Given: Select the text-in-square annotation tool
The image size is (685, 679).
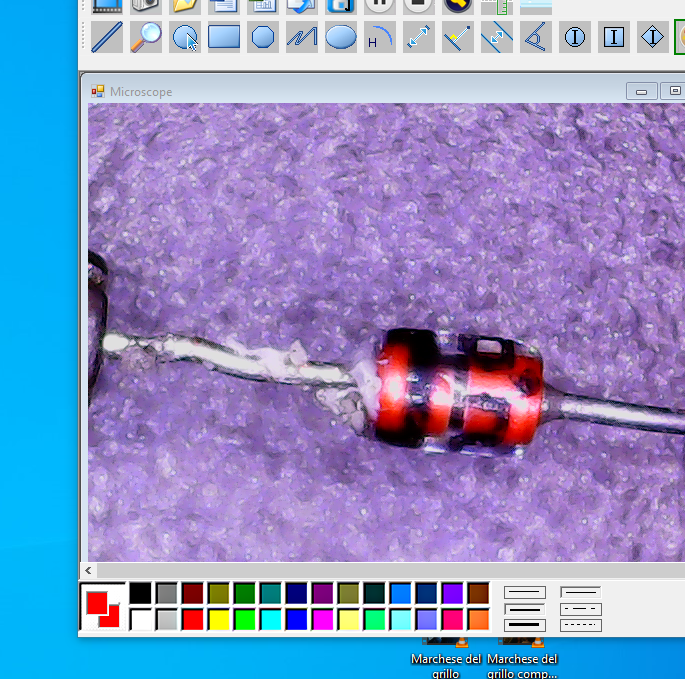Looking at the screenshot, I should click(614, 37).
